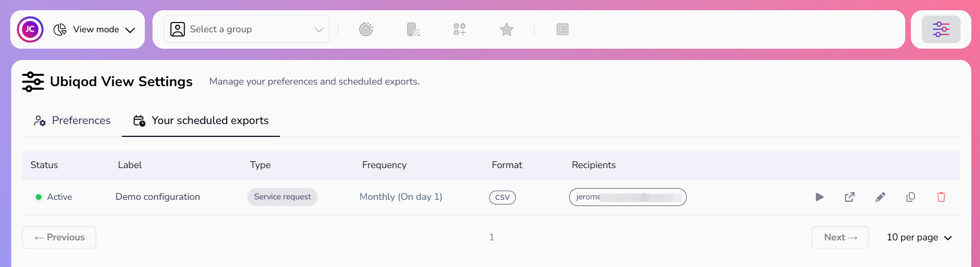
Task: Click the Service request type badge
Action: pyautogui.click(x=282, y=197)
